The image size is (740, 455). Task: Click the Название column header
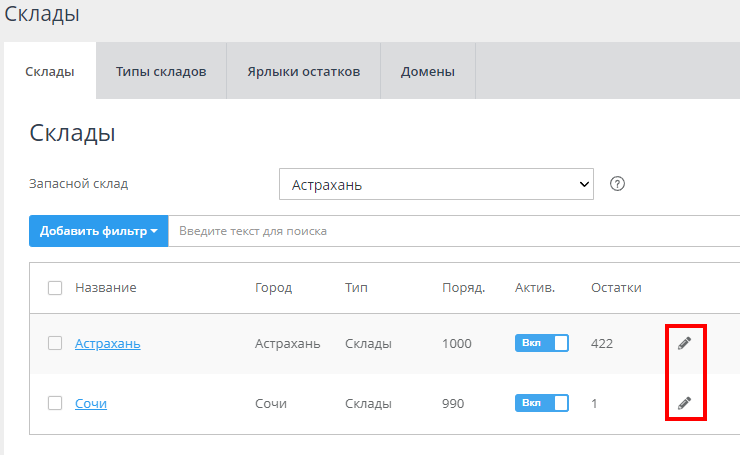tap(105, 288)
